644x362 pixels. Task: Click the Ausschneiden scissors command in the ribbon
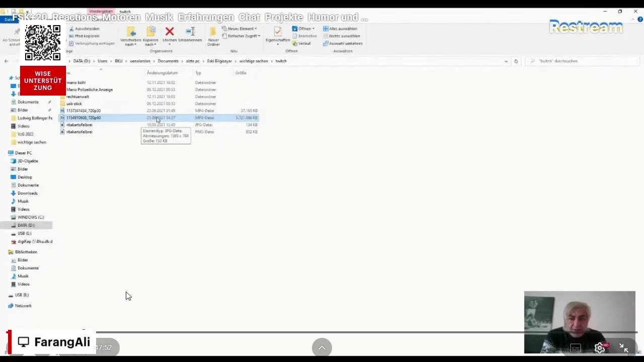point(84,29)
